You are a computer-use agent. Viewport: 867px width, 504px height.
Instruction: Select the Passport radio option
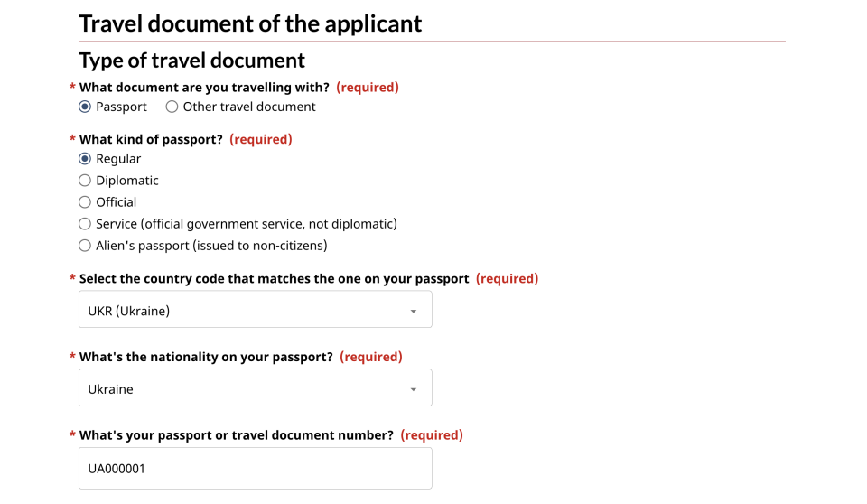[x=85, y=107]
